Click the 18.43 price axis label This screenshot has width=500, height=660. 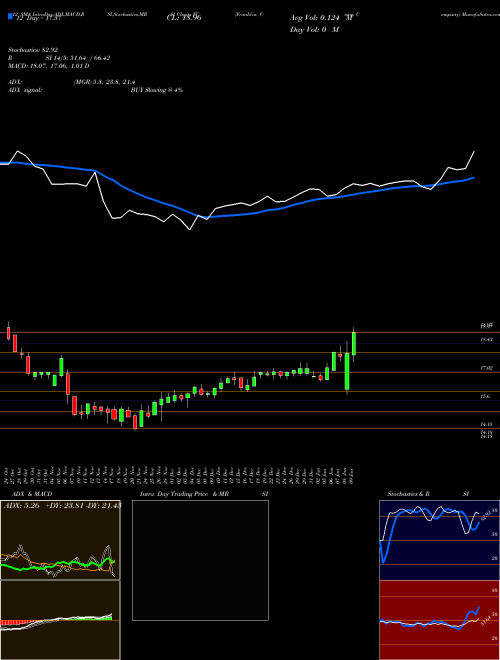tap(487, 339)
